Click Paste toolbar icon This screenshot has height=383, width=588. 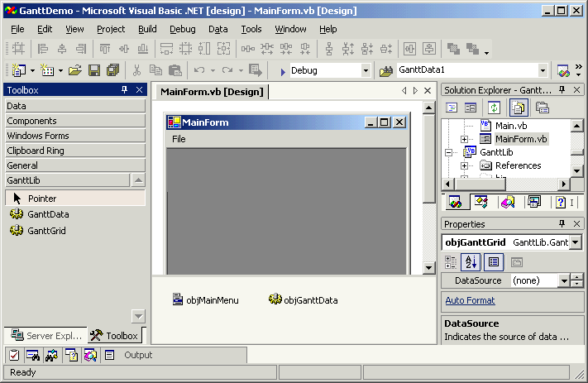point(174,70)
